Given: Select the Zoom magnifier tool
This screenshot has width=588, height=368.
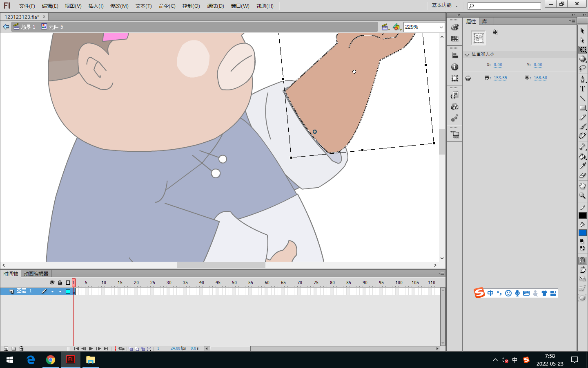Looking at the screenshot, I should (583, 196).
